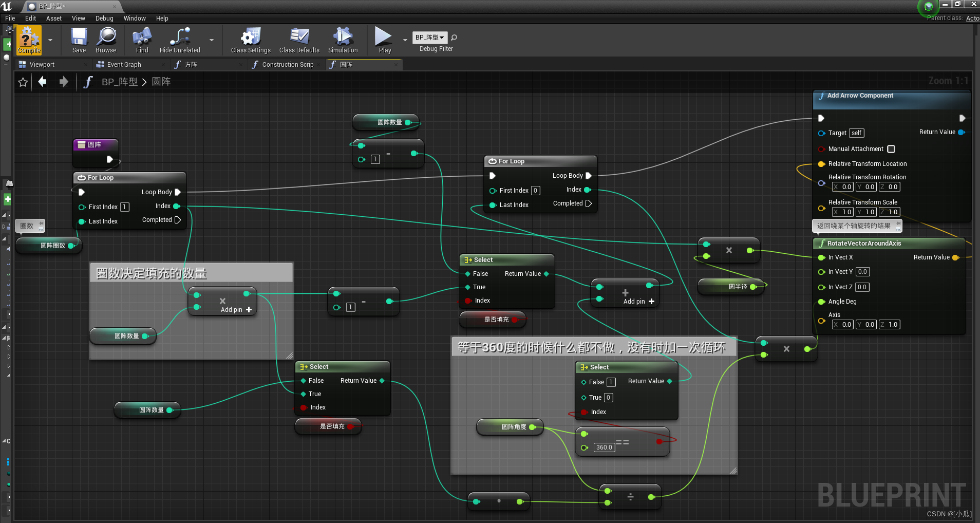The width and height of the screenshot is (980, 523).
Task: Open the Help menu
Action: [162, 18]
